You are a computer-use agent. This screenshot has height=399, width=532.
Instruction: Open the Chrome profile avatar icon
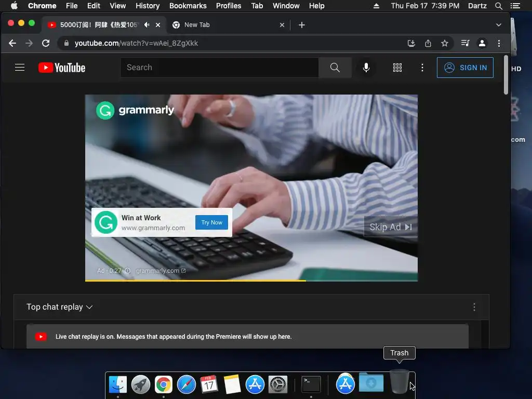tap(482, 43)
